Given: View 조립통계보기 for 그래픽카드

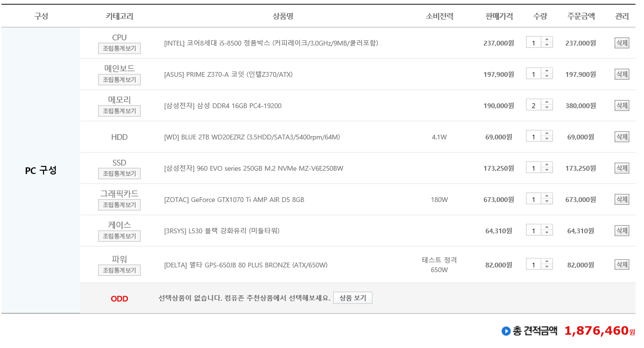Looking at the screenshot, I should [119, 205].
